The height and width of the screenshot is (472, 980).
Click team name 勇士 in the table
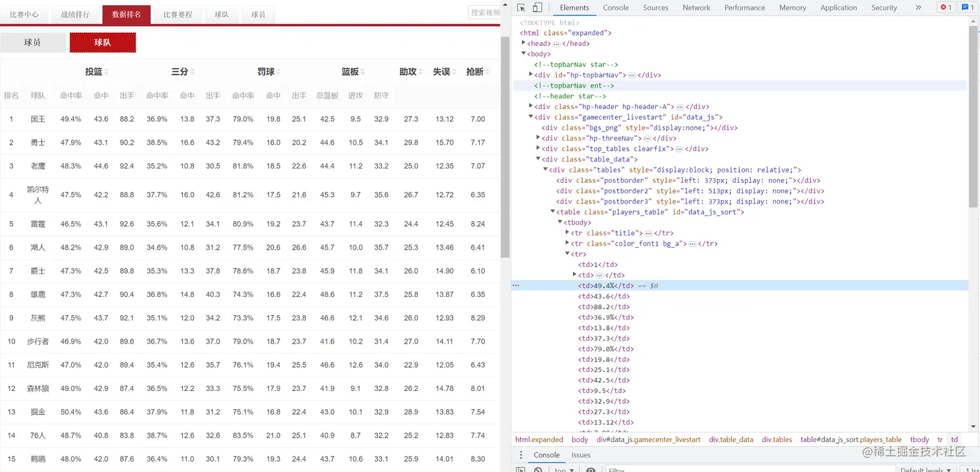38,143
